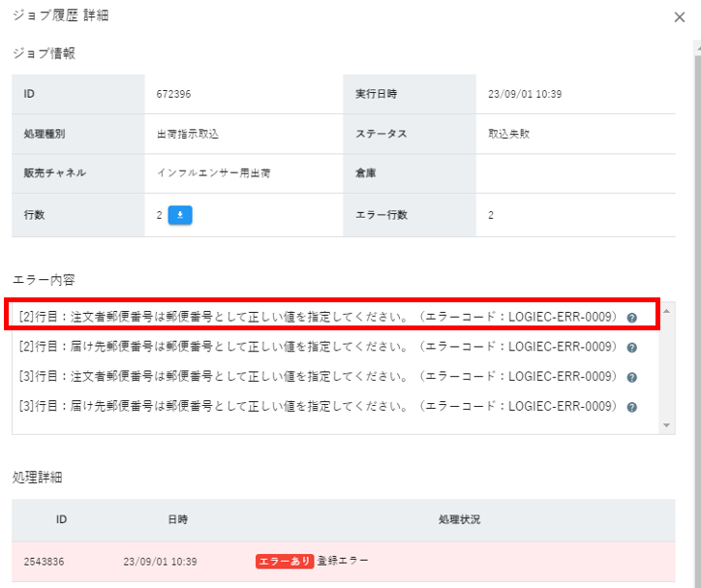Click the 実行日時 value 23/09/01 10:39
The image size is (701, 588).
[525, 95]
